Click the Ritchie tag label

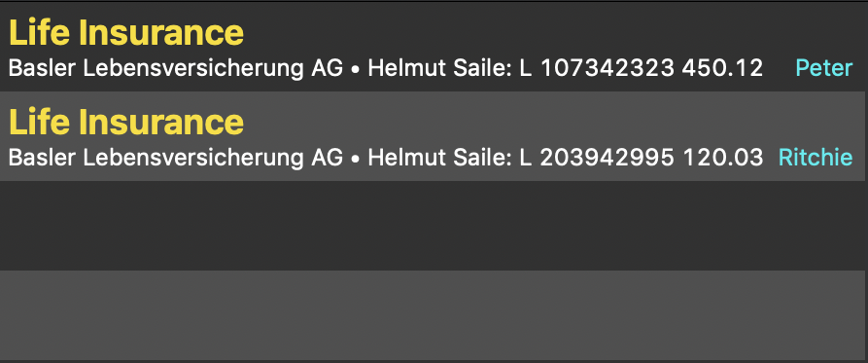tap(816, 158)
